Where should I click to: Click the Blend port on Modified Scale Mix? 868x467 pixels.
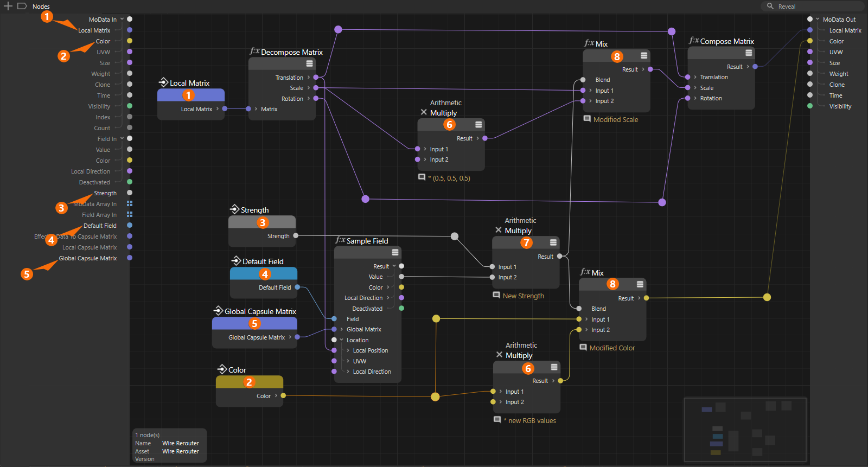click(583, 80)
